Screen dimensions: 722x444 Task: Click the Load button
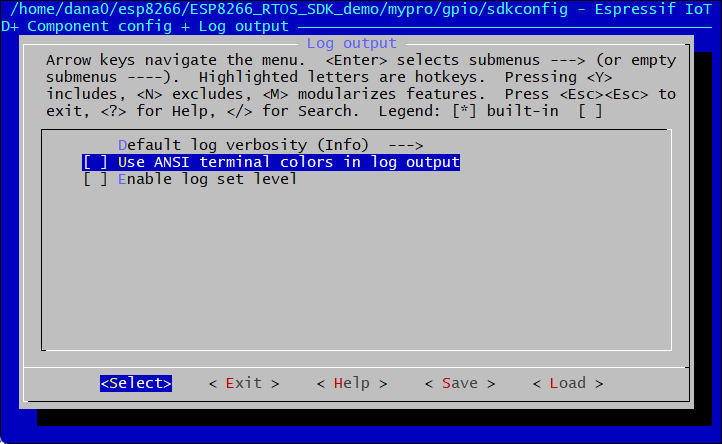pos(568,383)
